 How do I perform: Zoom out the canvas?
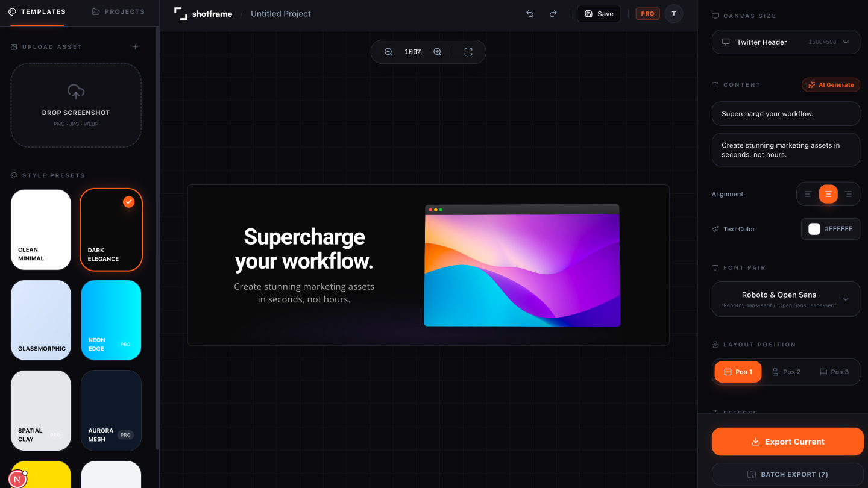click(x=389, y=52)
